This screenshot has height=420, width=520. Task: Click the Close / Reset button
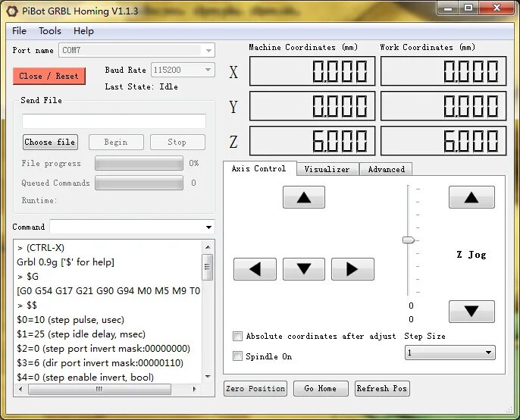point(49,76)
